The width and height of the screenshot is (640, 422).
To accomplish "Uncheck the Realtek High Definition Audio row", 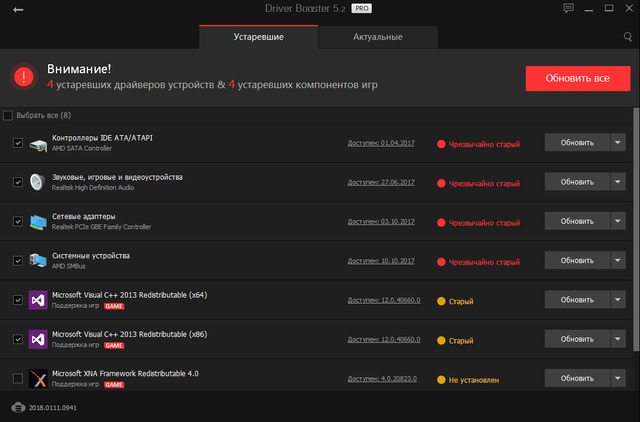I will click(18, 182).
